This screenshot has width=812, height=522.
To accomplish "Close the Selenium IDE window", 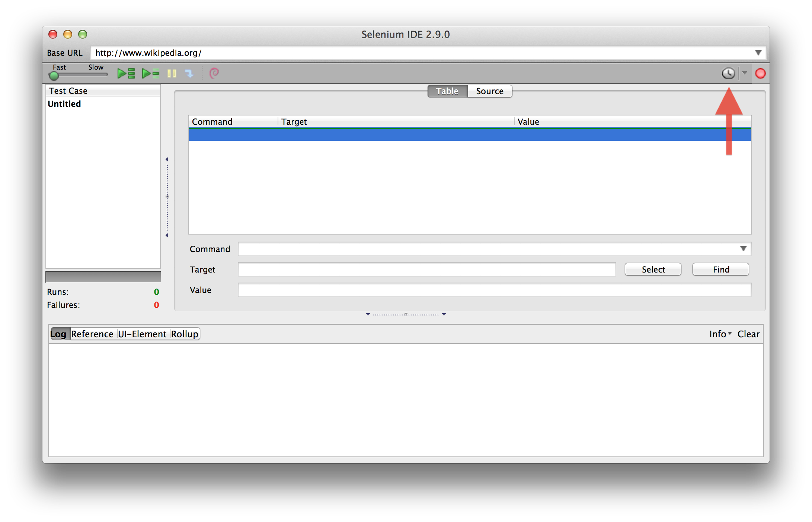I will pos(53,34).
